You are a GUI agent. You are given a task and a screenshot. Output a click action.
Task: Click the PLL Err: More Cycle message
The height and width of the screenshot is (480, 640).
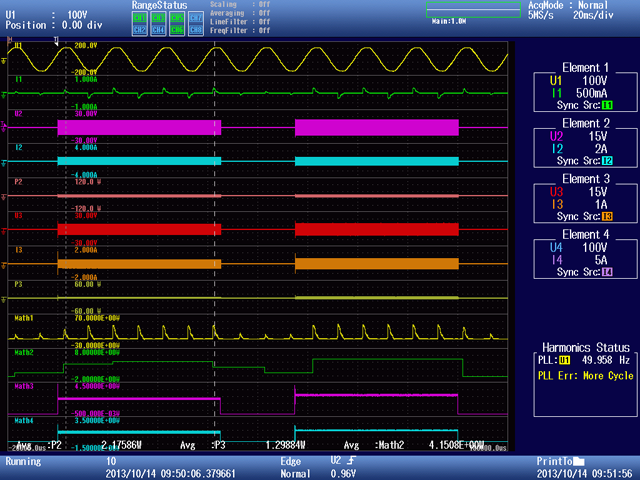click(585, 376)
